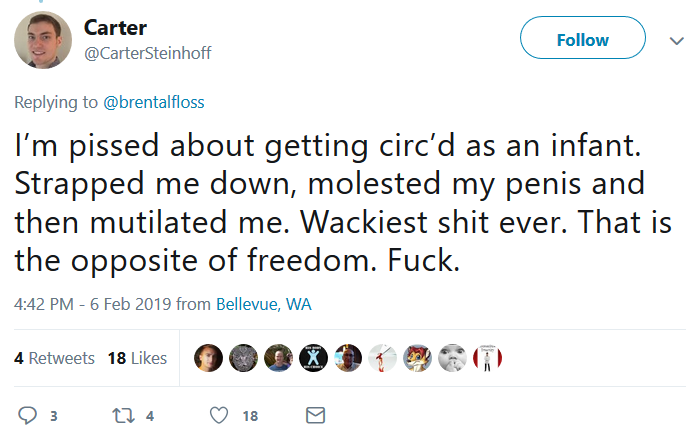This screenshot has width=691, height=433.
Task: Click the first liker avatar in the row
Action: [x=208, y=358]
